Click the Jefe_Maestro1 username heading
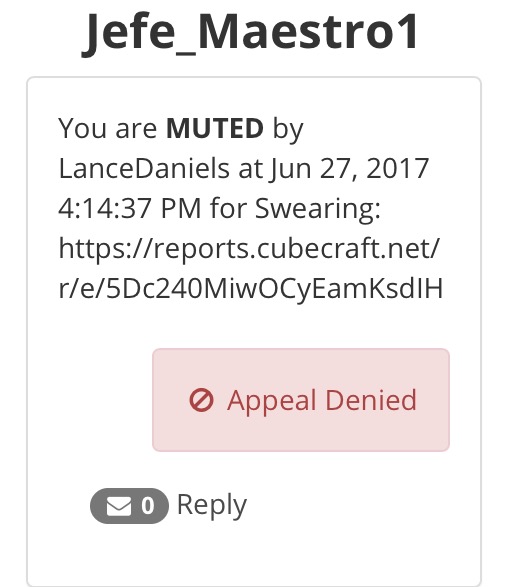 pyautogui.click(x=250, y=31)
